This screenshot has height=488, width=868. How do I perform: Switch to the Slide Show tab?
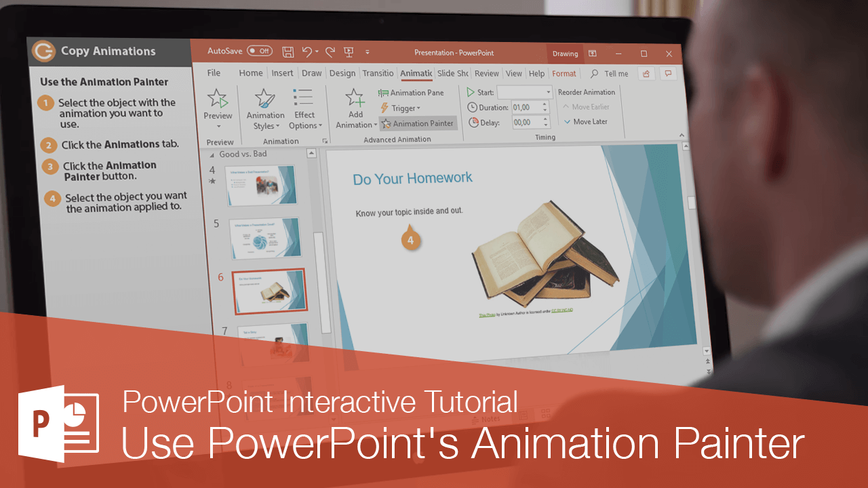tap(453, 73)
